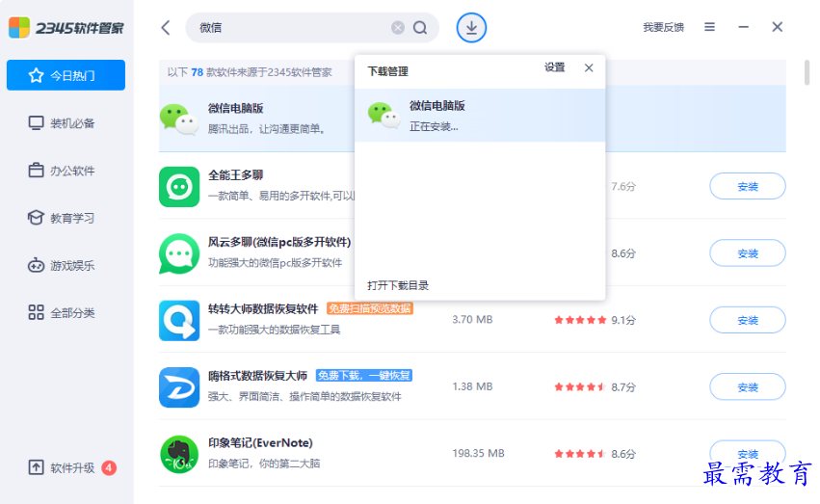Click the 风云多聊 app icon
Screen dimensions: 820x504
179,253
